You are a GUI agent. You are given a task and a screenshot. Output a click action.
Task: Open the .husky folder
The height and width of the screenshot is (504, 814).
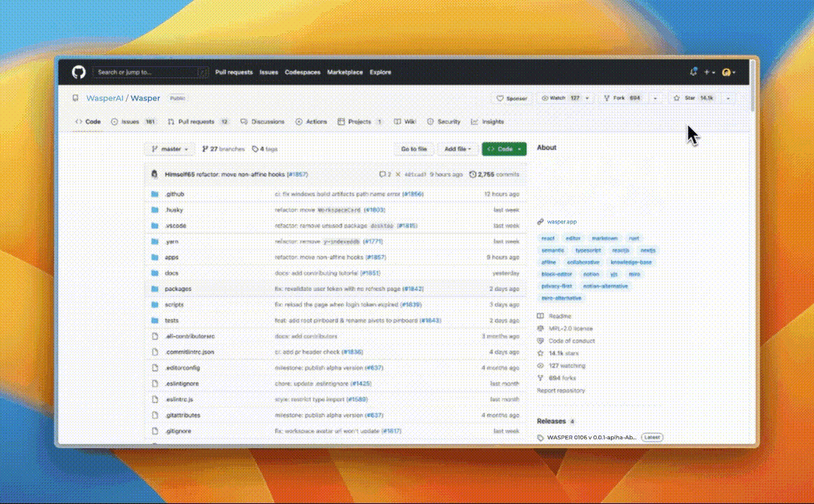click(174, 209)
